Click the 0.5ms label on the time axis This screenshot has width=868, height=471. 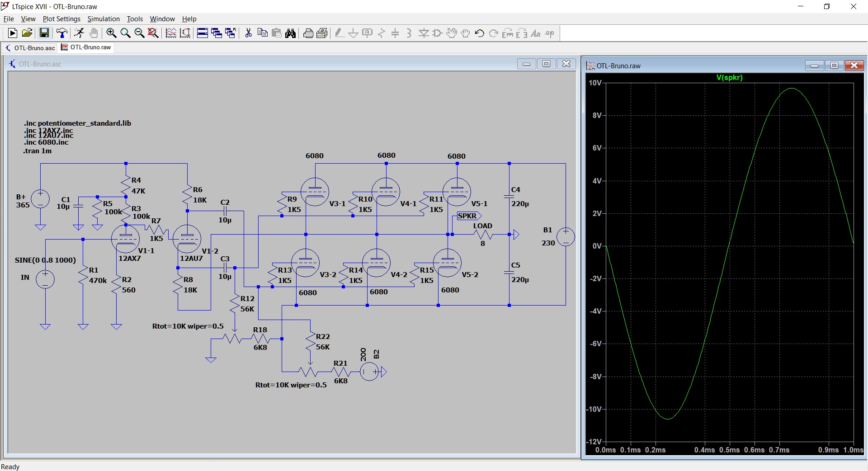(x=729, y=450)
